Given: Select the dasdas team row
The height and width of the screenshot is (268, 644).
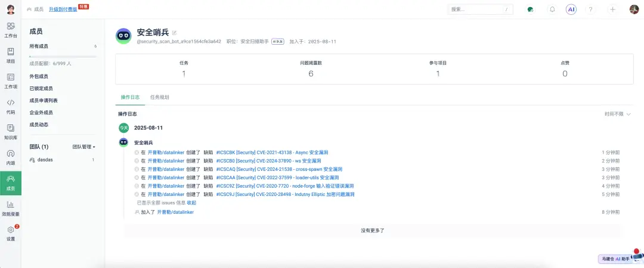Looking at the screenshot, I should 63,160.
